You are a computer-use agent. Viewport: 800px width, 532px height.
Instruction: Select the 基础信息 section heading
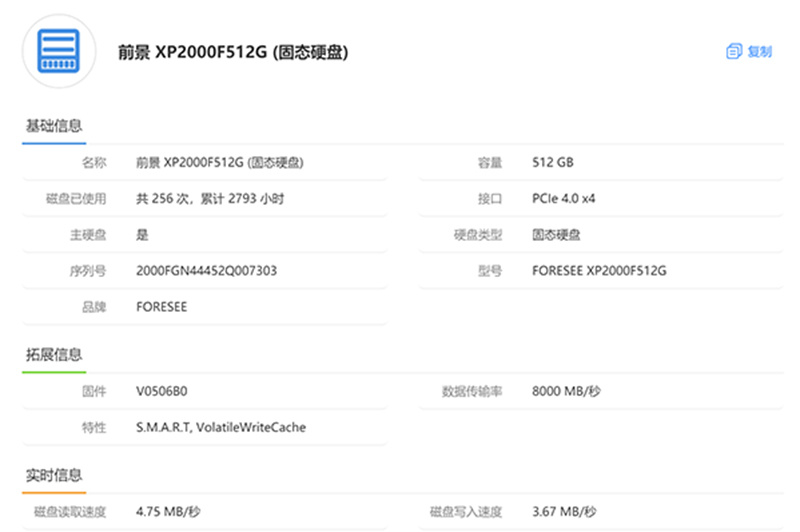pos(54,125)
